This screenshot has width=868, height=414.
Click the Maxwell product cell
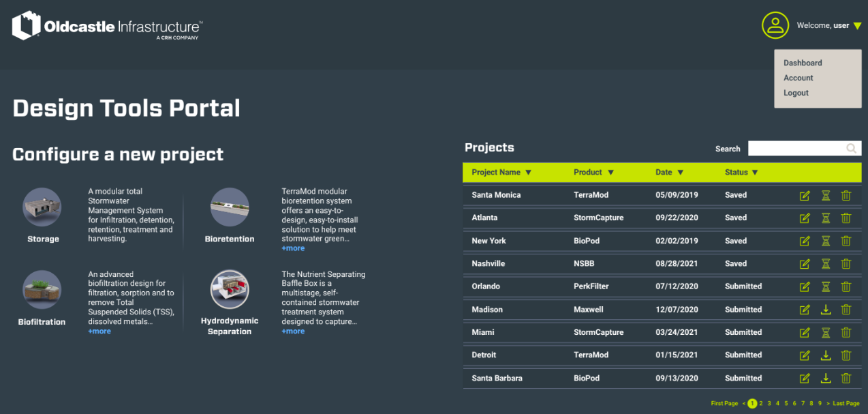(x=589, y=310)
